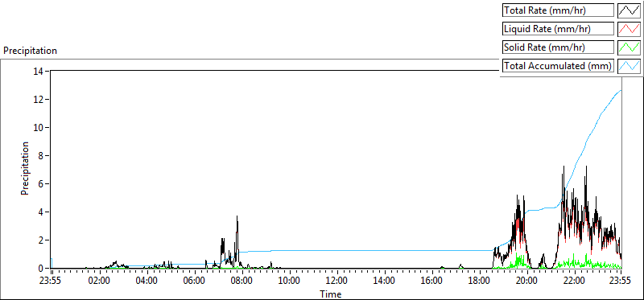
Task: Click the 0 minimum value on Y axis
Action: point(41,269)
